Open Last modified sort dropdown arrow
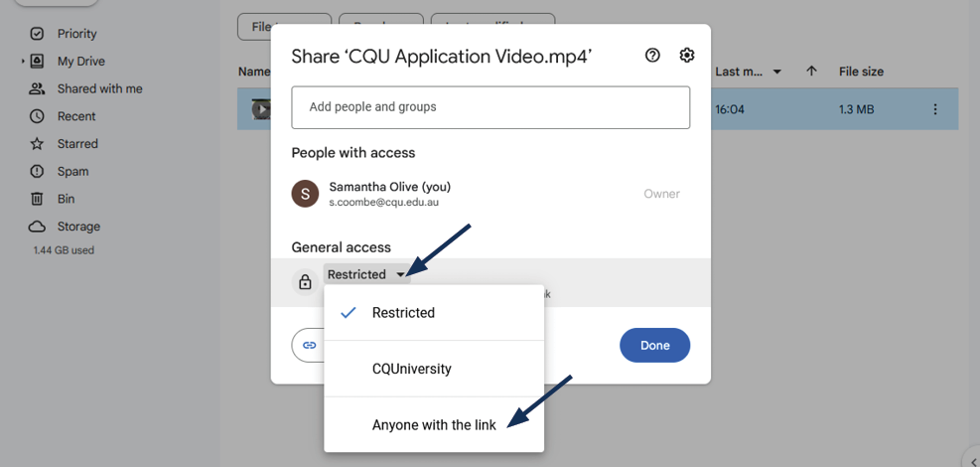 tap(776, 72)
